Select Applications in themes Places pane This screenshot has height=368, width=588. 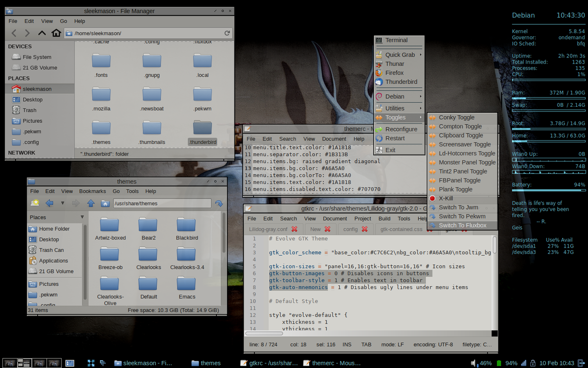(x=53, y=260)
